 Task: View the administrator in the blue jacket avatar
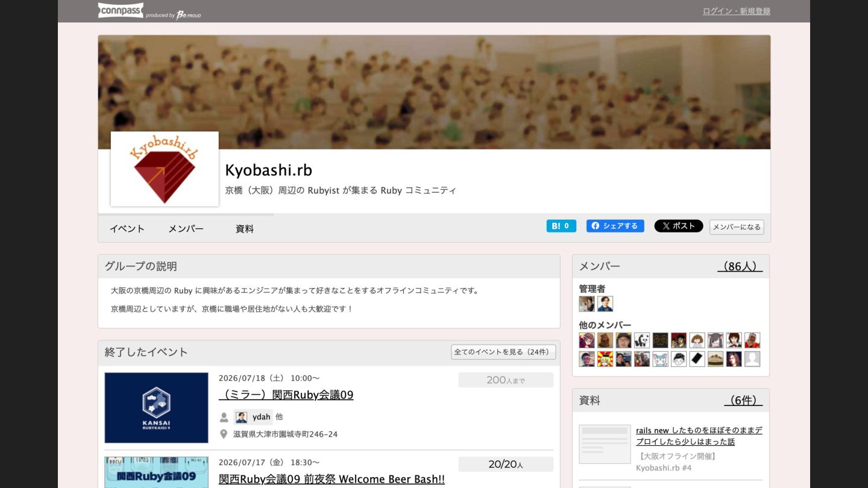tap(605, 304)
